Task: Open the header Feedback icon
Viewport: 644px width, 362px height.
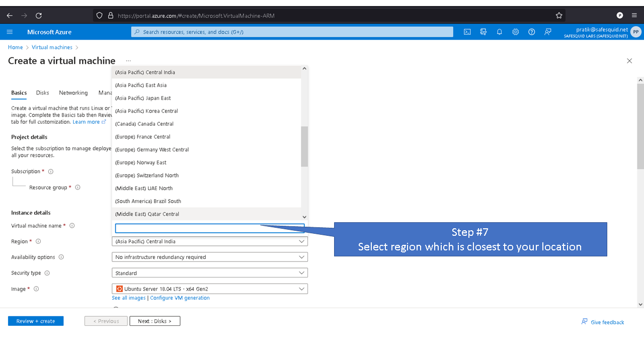Action: [548, 32]
